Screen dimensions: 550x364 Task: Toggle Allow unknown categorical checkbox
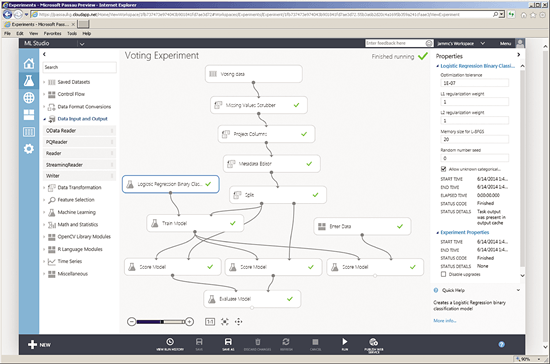[x=443, y=169]
